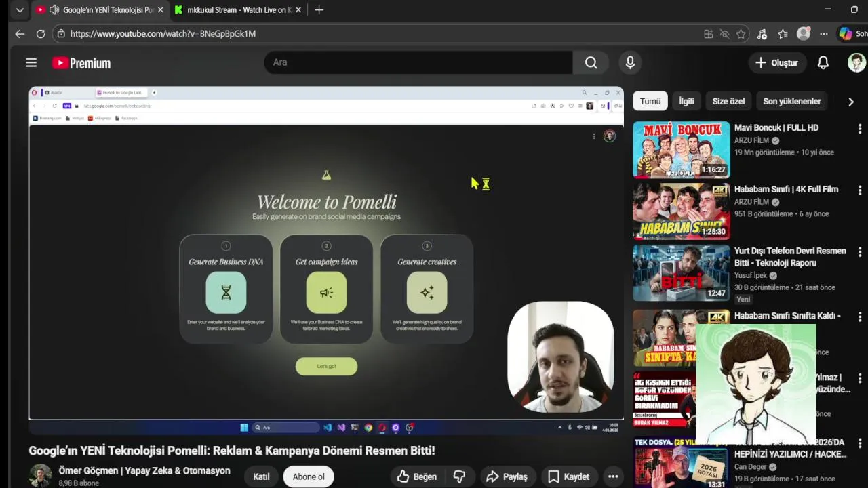The image size is (868, 488).
Task: Open the browser profile avatar
Action: tap(804, 34)
